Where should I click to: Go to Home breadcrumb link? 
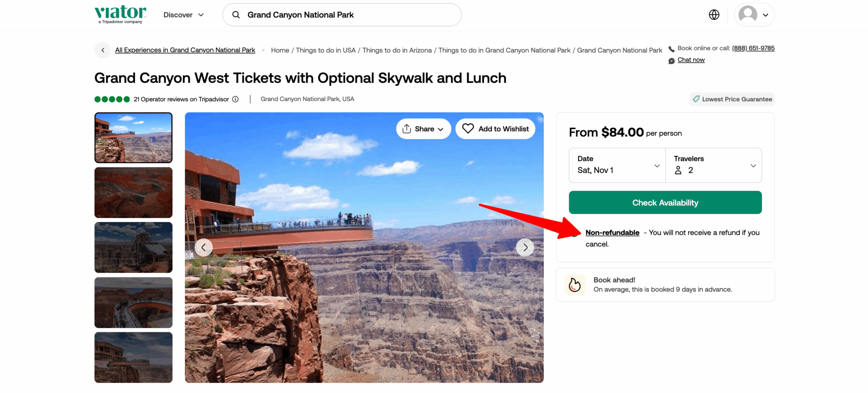coord(280,50)
